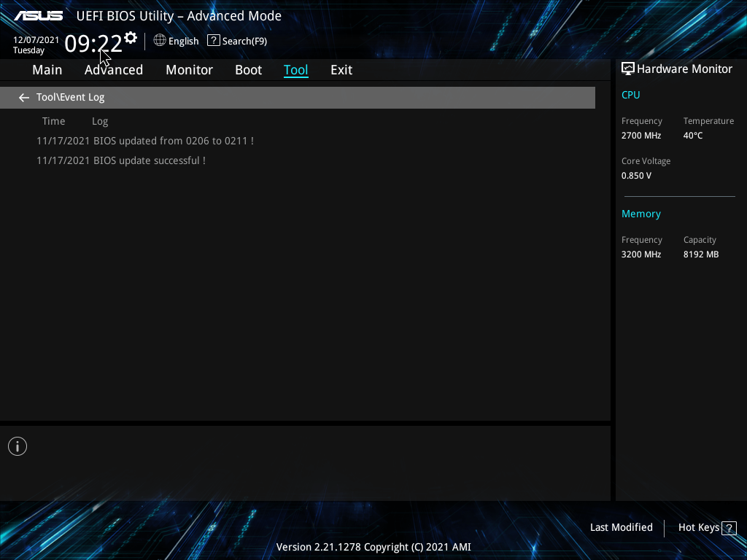Click the globe language icon
Image resolution: width=747 pixels, height=560 pixels.
160,41
